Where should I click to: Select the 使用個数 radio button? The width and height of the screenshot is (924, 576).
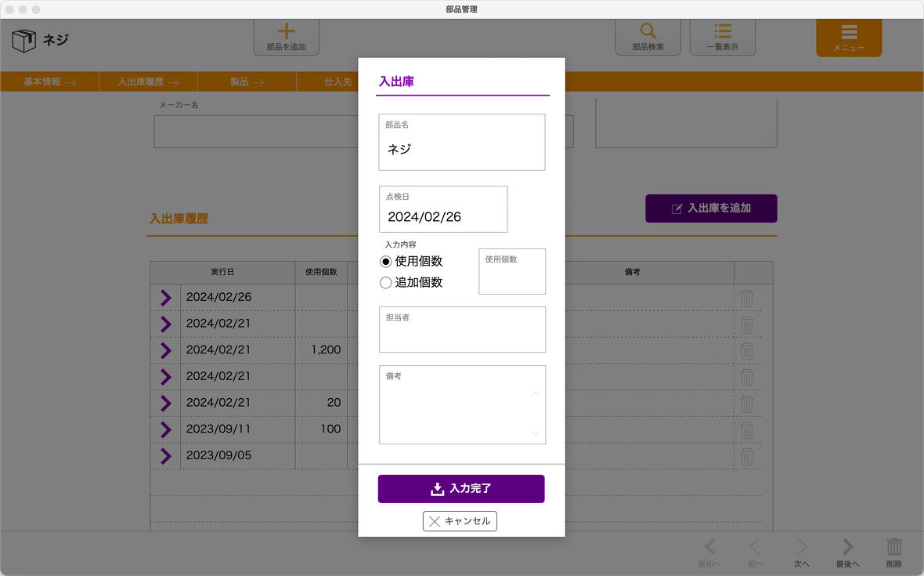(x=385, y=262)
